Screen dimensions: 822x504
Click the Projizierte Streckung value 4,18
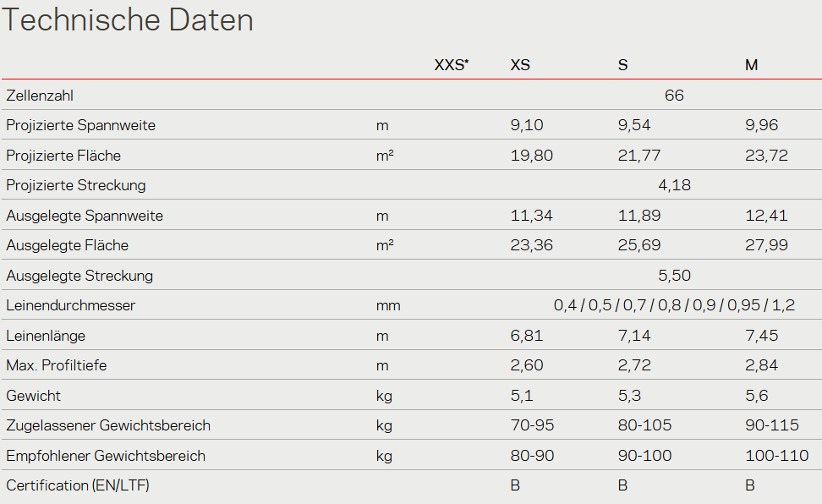point(674,185)
